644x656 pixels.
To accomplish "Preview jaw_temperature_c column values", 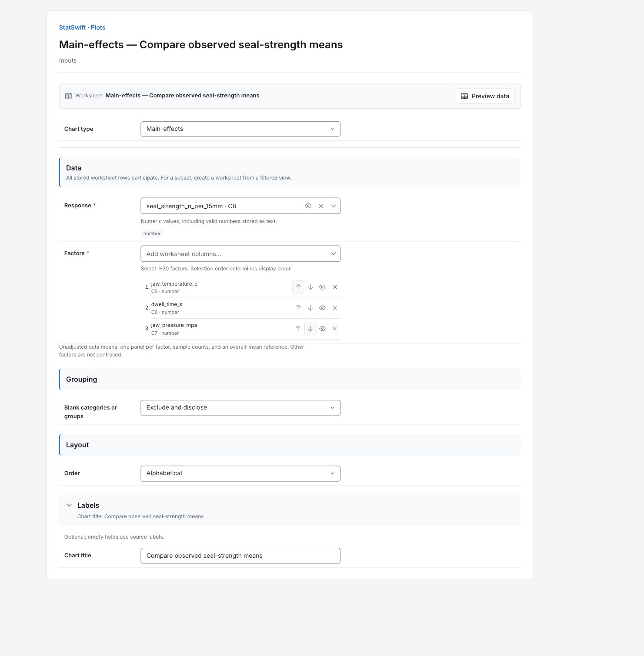I will (x=322, y=287).
